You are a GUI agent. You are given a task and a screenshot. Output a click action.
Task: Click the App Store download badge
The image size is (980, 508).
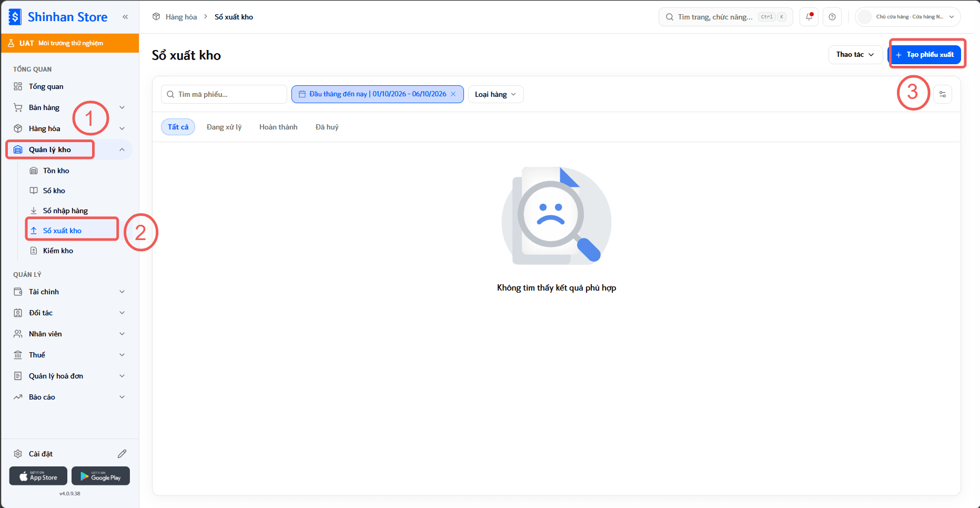point(38,476)
